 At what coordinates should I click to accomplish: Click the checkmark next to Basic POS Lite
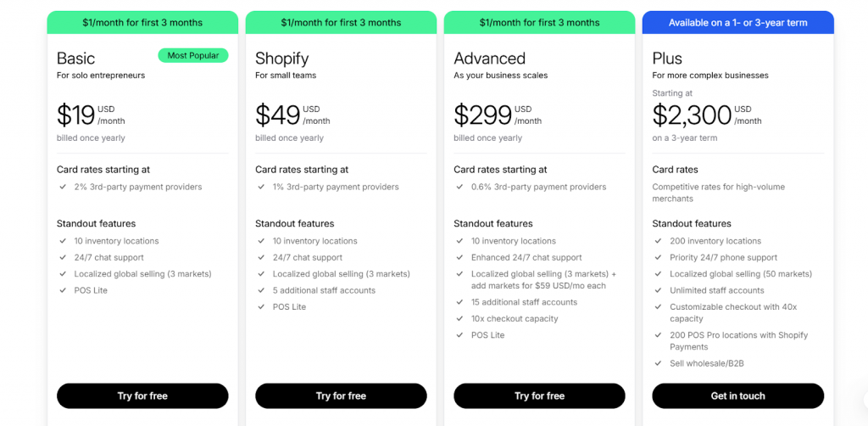click(x=63, y=290)
